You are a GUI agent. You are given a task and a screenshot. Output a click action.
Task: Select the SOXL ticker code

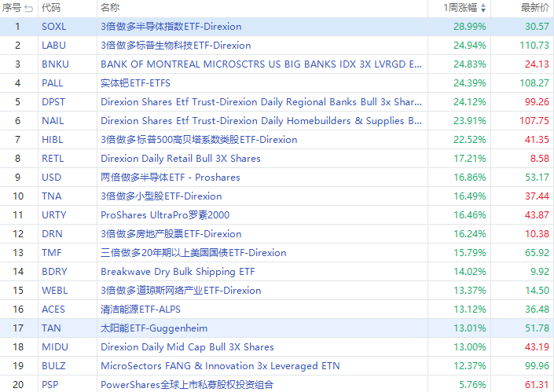point(53,27)
